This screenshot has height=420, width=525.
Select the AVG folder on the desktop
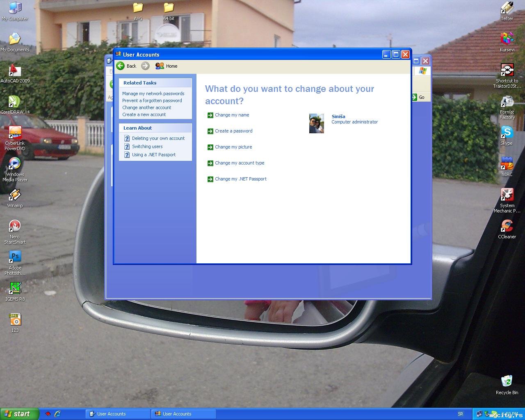pyautogui.click(x=138, y=11)
